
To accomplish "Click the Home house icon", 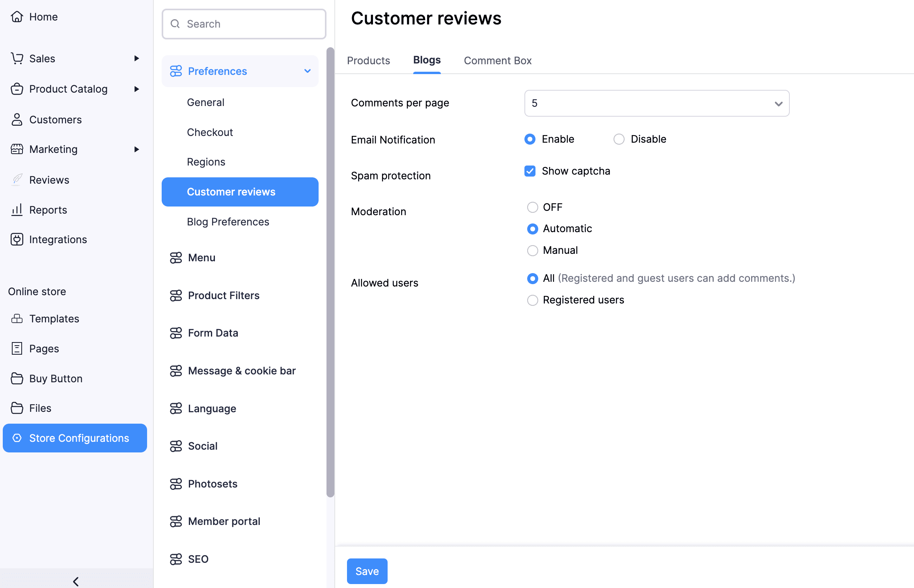I will (17, 17).
